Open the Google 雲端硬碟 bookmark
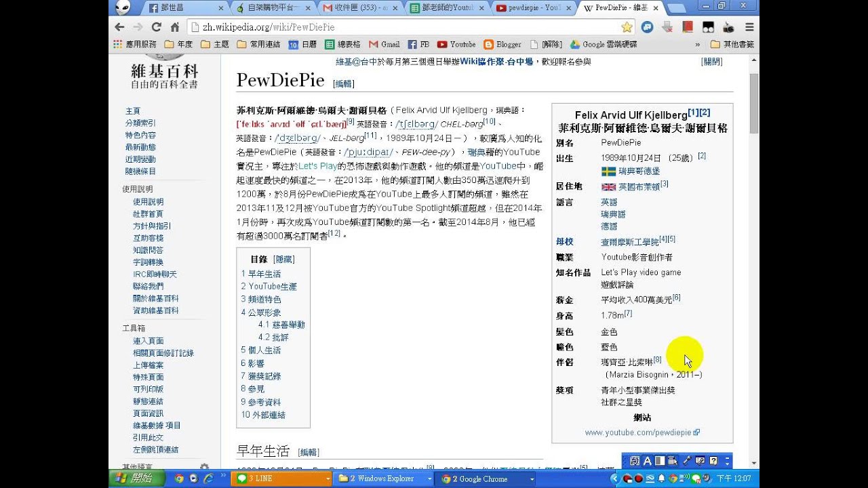The height and width of the screenshot is (488, 868). (604, 45)
